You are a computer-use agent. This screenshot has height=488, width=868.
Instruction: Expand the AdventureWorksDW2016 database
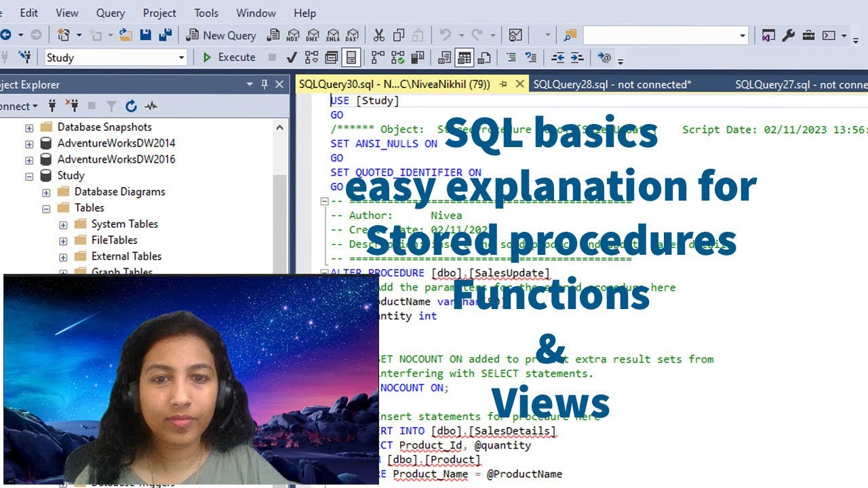[x=29, y=160]
